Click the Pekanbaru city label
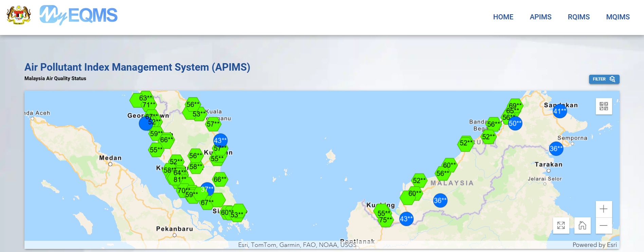 tap(174, 229)
